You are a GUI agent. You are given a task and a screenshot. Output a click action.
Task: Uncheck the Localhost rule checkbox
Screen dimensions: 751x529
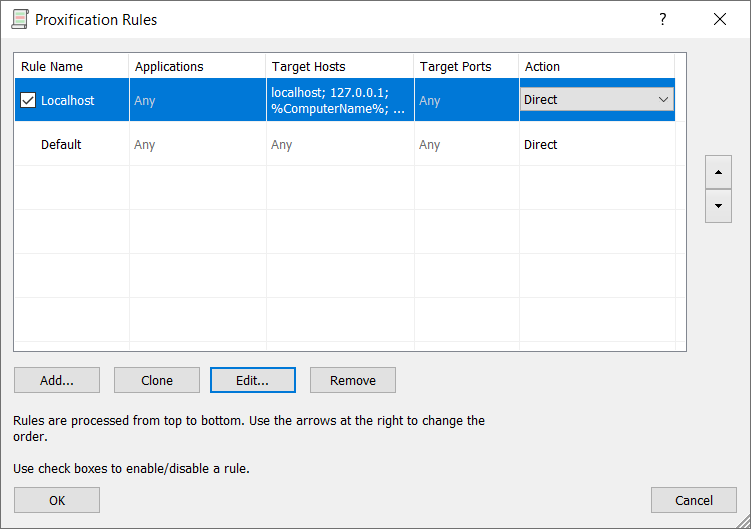pyautogui.click(x=28, y=100)
